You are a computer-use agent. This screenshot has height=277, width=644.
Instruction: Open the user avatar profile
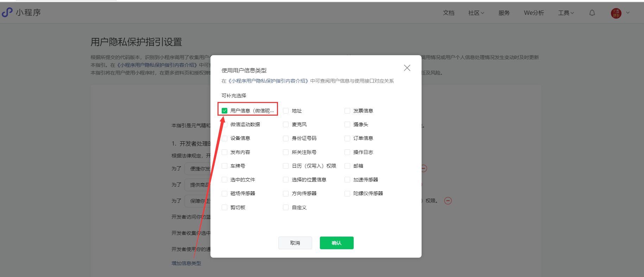click(616, 13)
